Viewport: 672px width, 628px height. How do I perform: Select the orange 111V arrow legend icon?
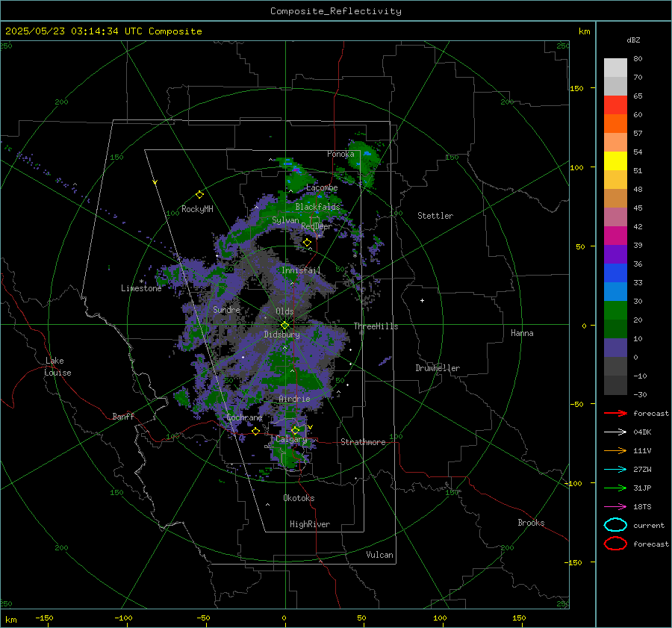pos(615,450)
